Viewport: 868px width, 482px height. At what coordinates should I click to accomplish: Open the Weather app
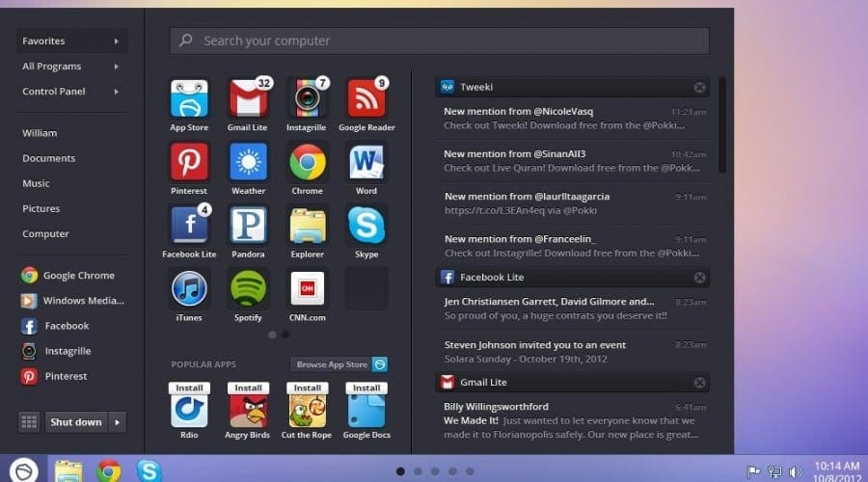(x=248, y=162)
